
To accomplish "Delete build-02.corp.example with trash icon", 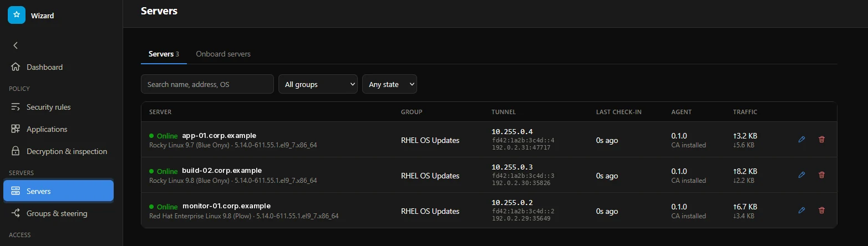I will coord(821,175).
